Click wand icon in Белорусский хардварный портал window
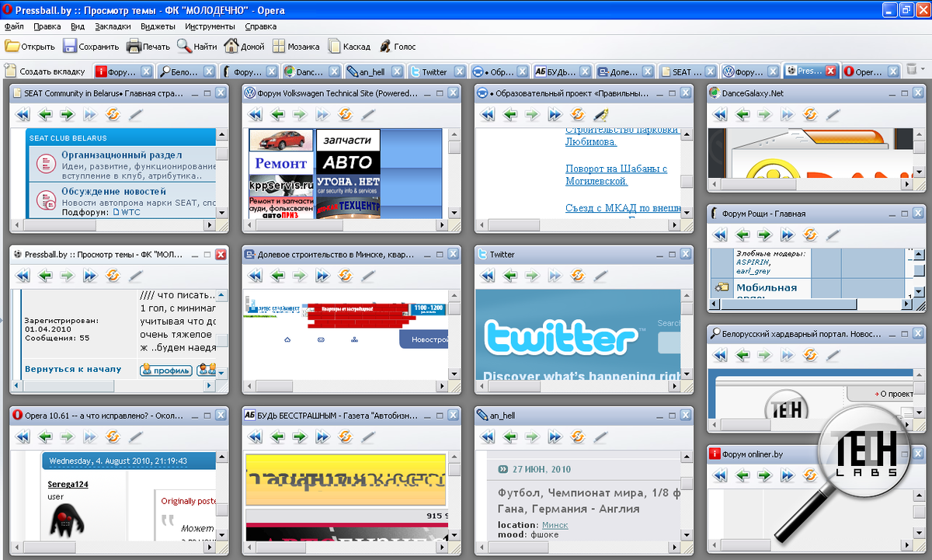This screenshot has width=932, height=560. (833, 354)
